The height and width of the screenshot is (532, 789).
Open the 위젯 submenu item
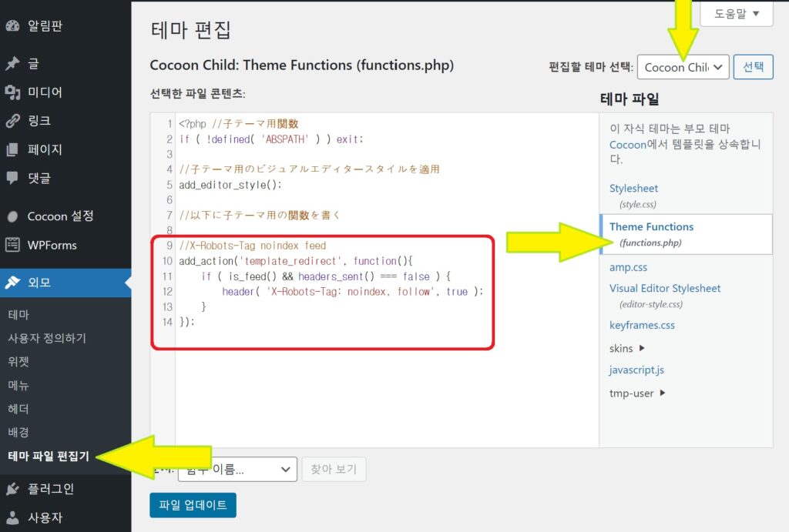tap(18, 362)
